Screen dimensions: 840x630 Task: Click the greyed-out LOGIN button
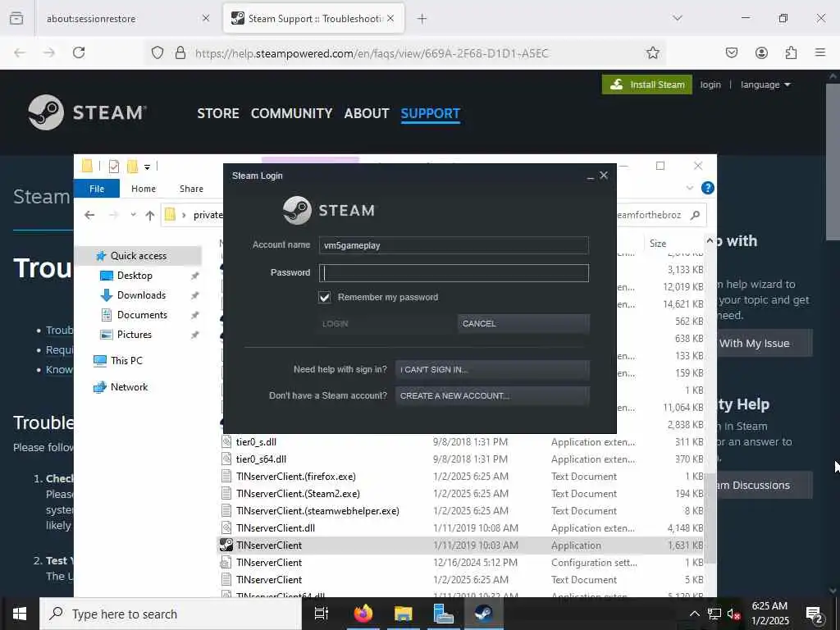click(x=386, y=323)
